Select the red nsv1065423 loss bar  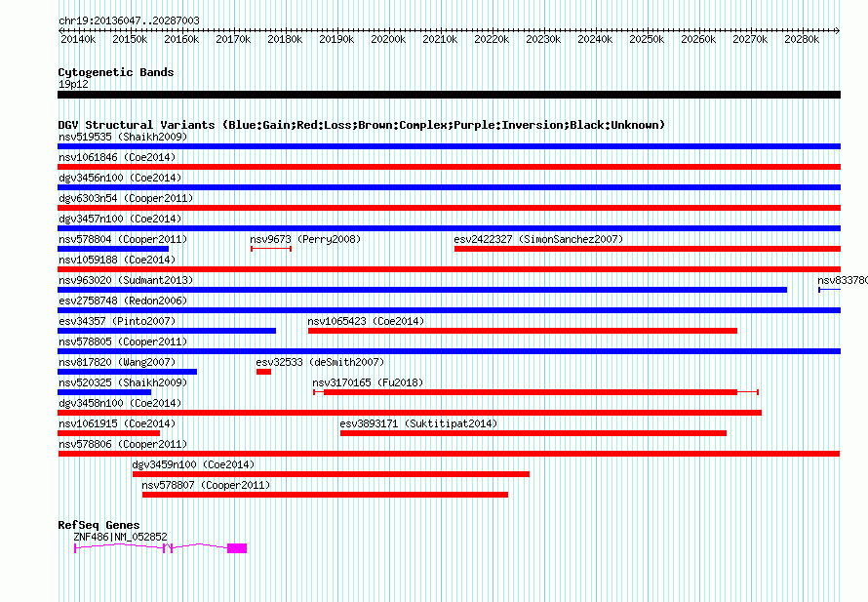click(523, 331)
